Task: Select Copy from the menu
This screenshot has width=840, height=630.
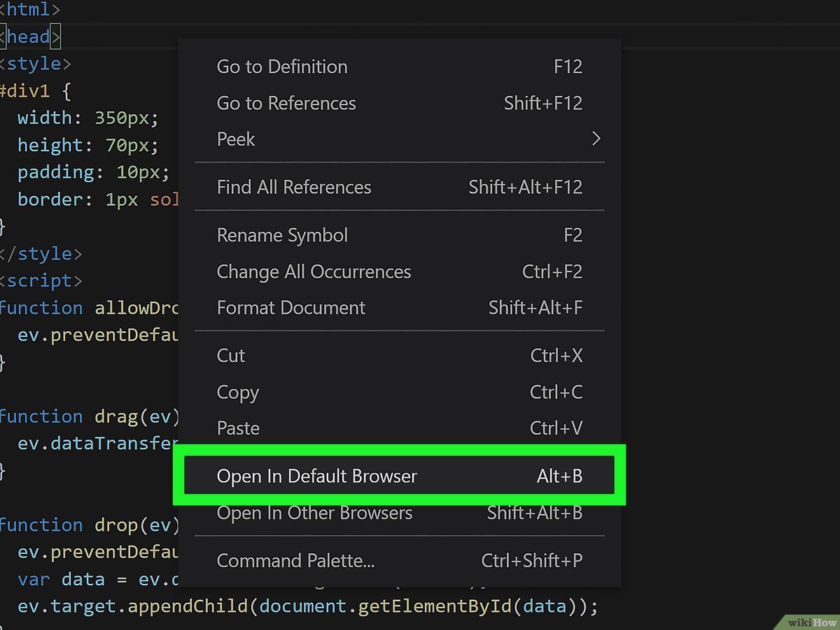Action: tap(237, 392)
